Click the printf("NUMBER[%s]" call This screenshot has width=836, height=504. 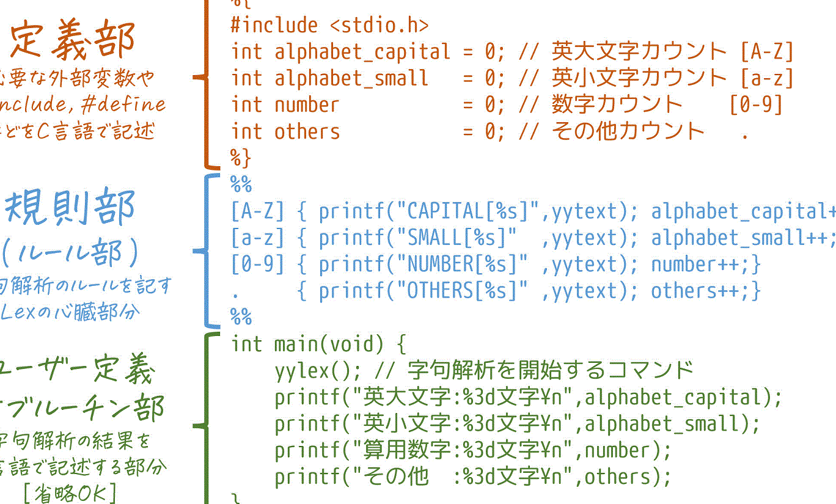click(x=423, y=265)
